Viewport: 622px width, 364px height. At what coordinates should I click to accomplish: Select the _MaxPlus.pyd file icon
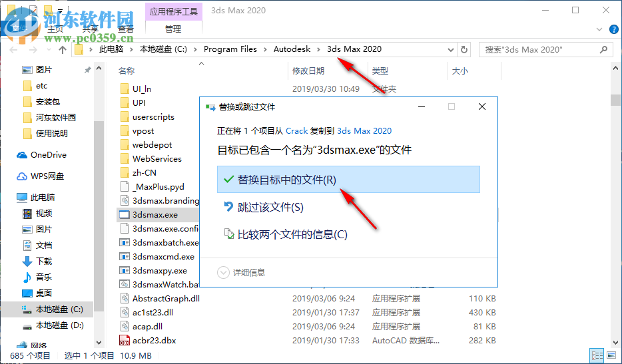pos(125,186)
